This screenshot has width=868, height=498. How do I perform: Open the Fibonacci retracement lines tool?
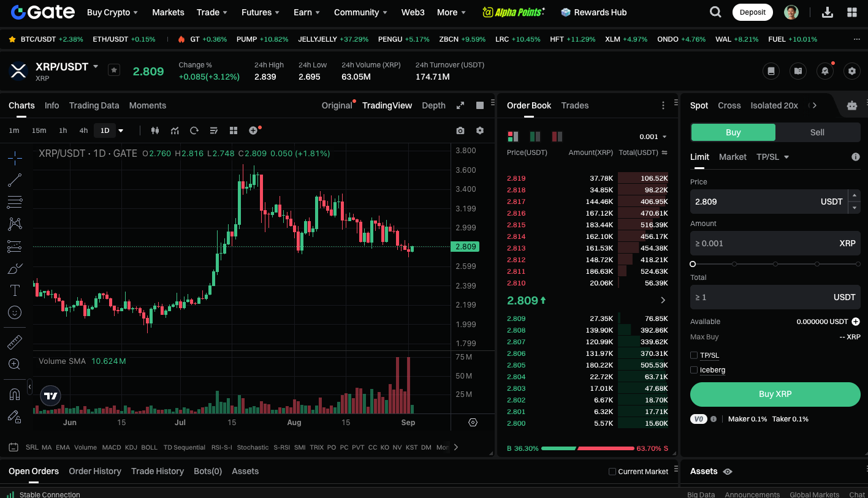[x=15, y=202]
